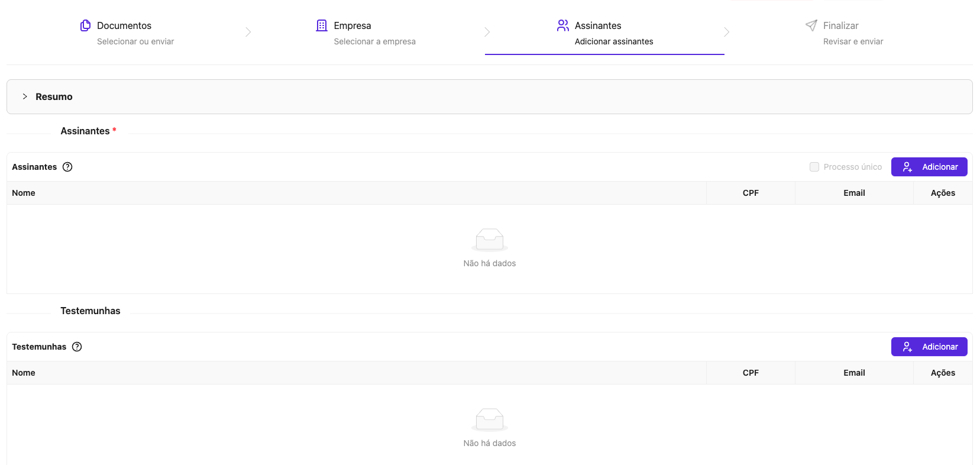Click Ações column header in Testemunhas table
This screenshot has height=465, width=980.
[943, 373]
